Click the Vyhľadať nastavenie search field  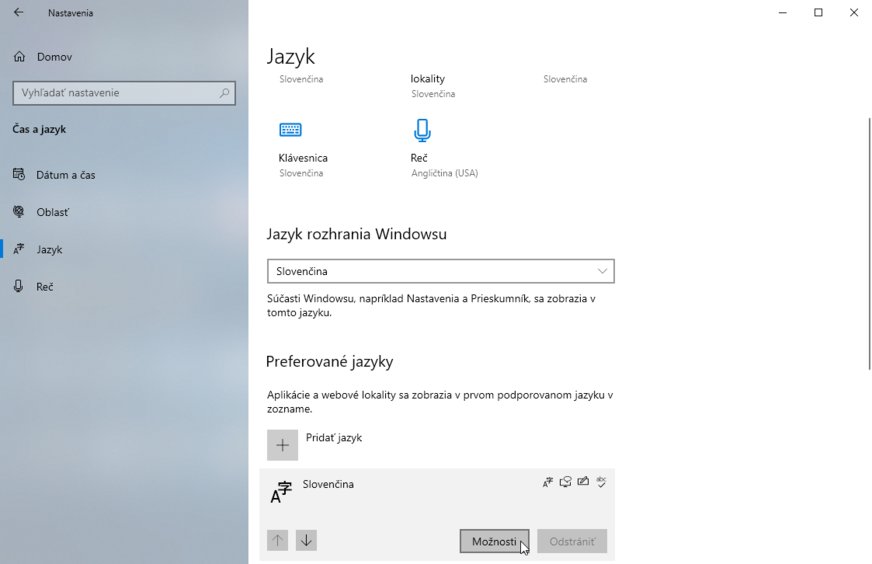coord(115,93)
